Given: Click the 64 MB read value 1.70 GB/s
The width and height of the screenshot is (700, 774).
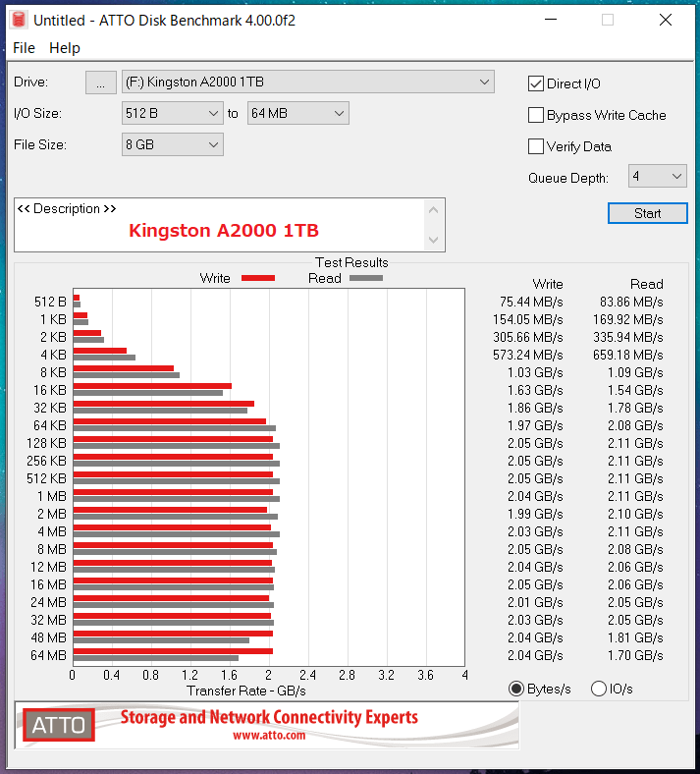Looking at the screenshot, I should [635, 655].
